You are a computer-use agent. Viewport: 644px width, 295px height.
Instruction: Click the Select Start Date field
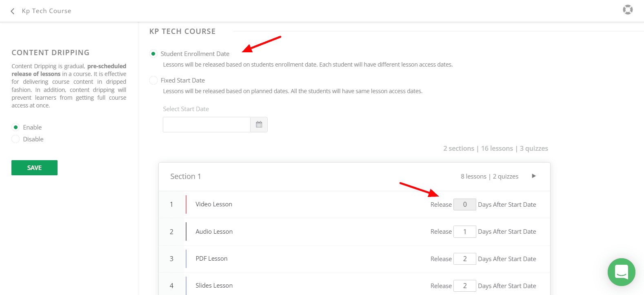(207, 125)
